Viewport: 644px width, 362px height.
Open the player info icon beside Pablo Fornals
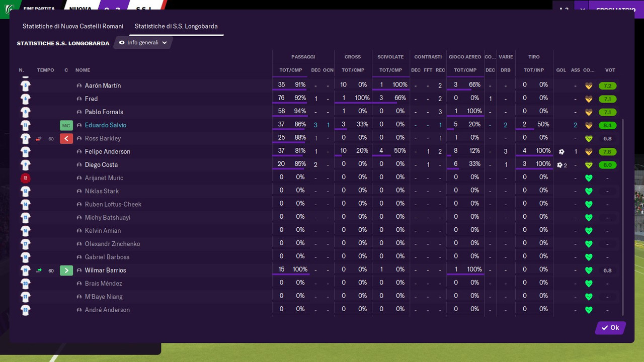[79, 112]
